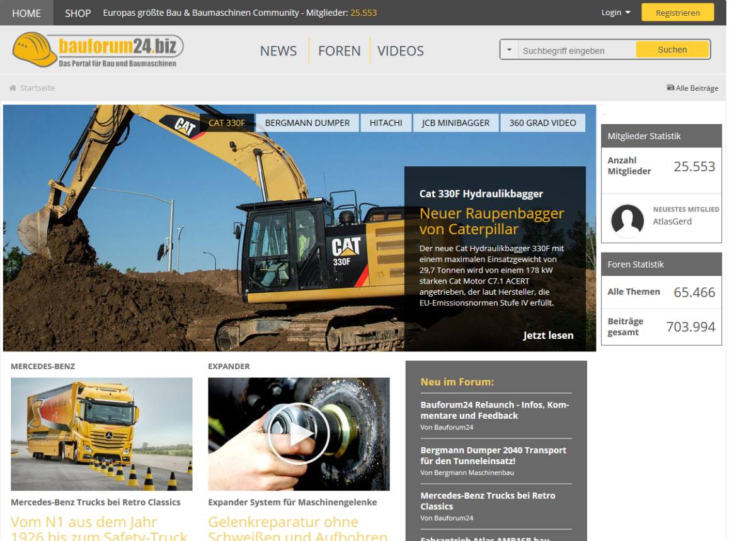Click Jetzt lesen on the Cat article

pos(548,335)
